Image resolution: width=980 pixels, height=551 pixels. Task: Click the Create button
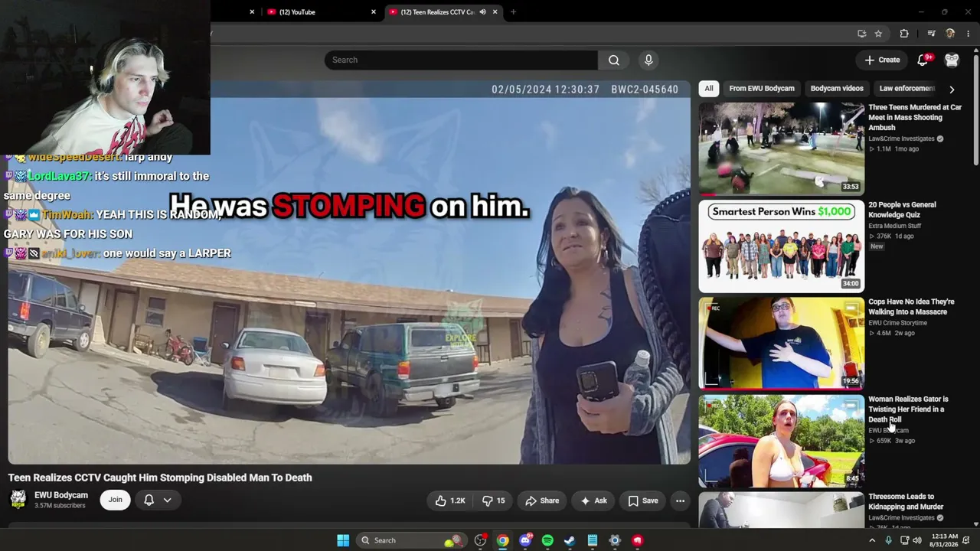pyautogui.click(x=881, y=60)
